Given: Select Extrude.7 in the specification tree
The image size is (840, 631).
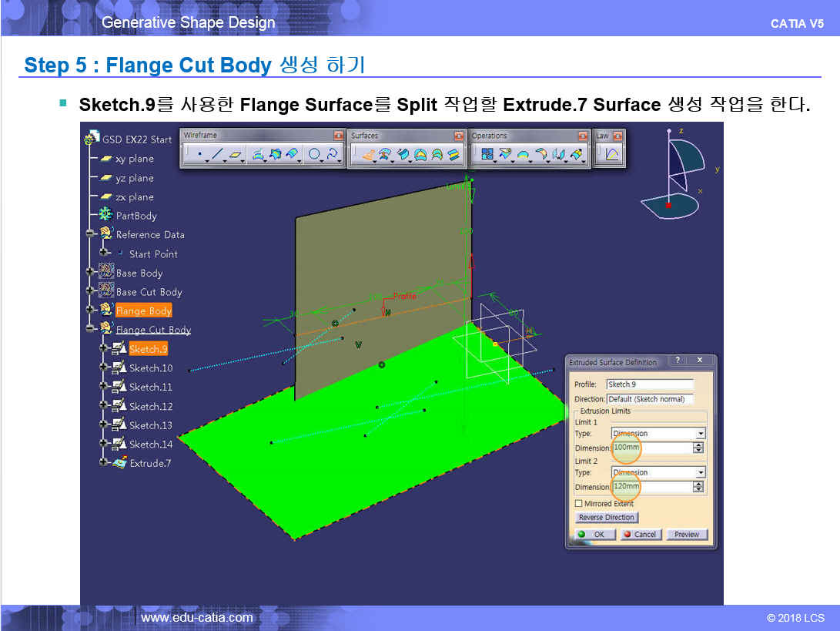Looking at the screenshot, I should click(149, 463).
